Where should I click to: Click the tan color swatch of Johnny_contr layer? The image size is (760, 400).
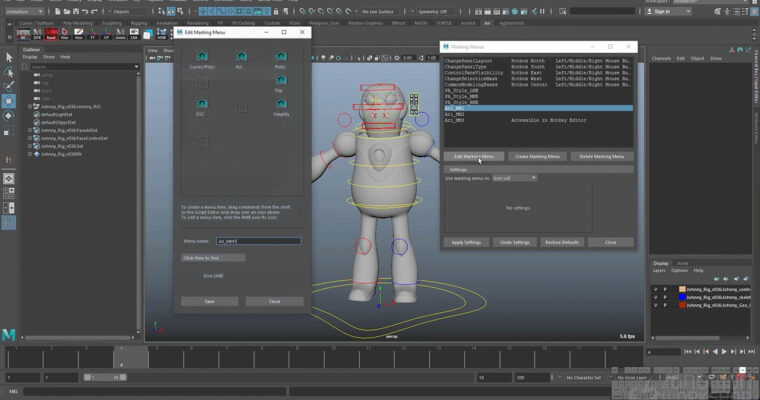point(682,289)
